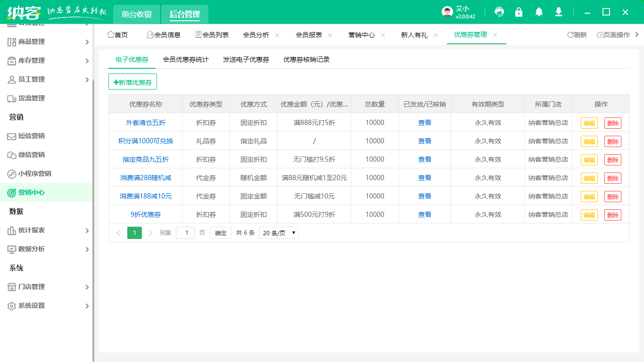The width and height of the screenshot is (644, 362).
Task: Click the download icon in header
Action: pyautogui.click(x=559, y=12)
